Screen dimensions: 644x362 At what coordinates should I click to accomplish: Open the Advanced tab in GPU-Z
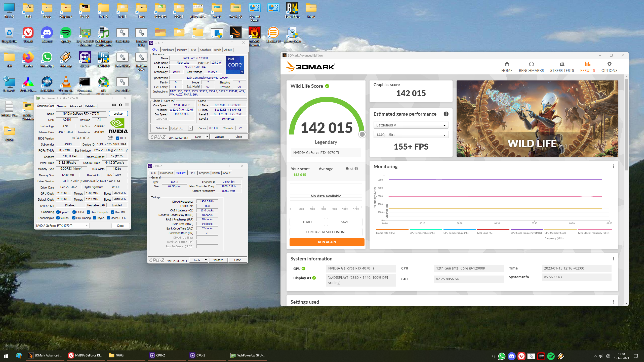76,106
